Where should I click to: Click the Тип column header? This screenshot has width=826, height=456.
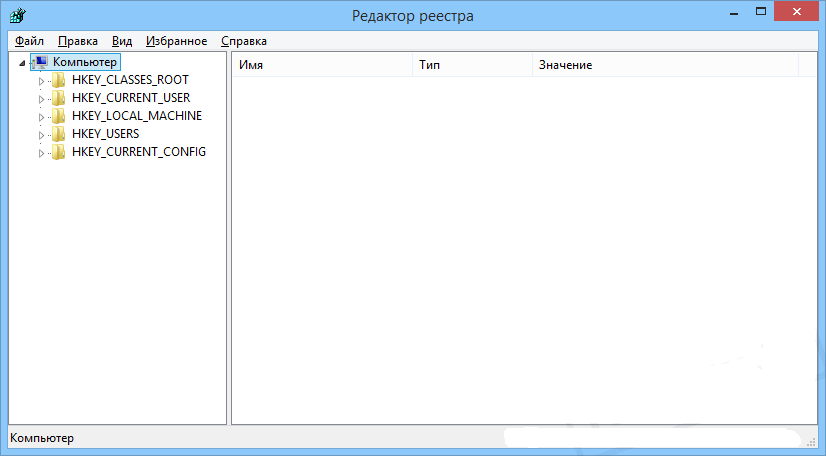(x=471, y=65)
